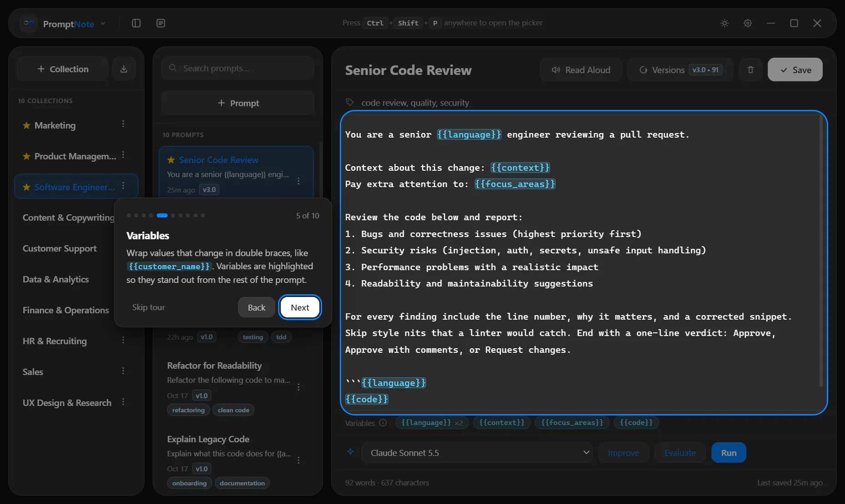Open HR & Recruiting collection options menu
Viewport: 845px width, 504px height.
coord(123,340)
